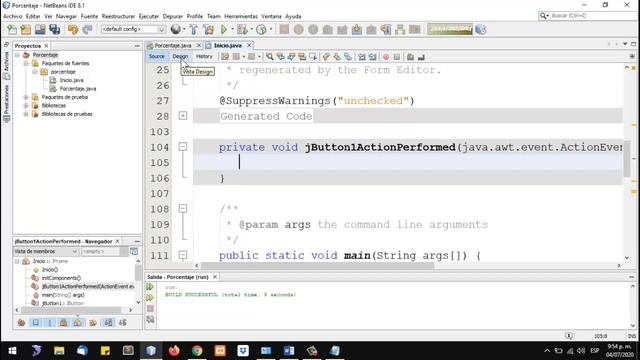Click the find selection magnifier icon in editor toolbar
This screenshot has width=640, height=360.
click(269, 57)
